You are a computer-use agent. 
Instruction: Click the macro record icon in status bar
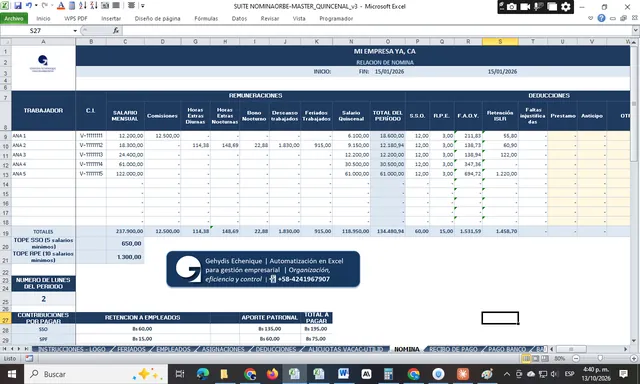point(29,359)
